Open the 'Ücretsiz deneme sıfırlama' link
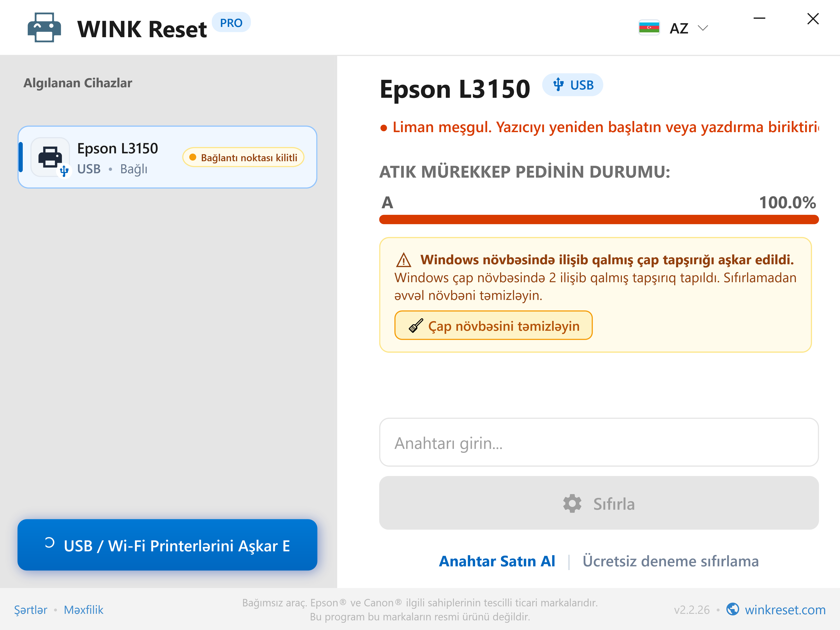Screen dimensions: 840x630 click(x=671, y=561)
